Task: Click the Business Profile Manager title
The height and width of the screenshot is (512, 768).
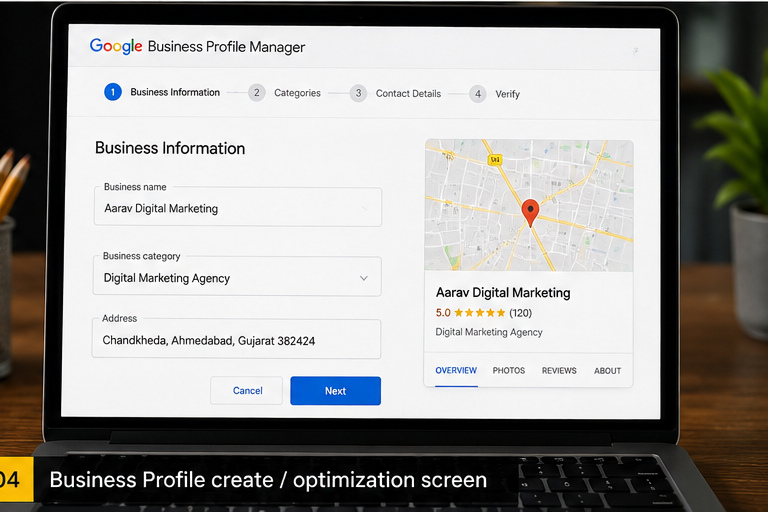Action: (x=226, y=47)
